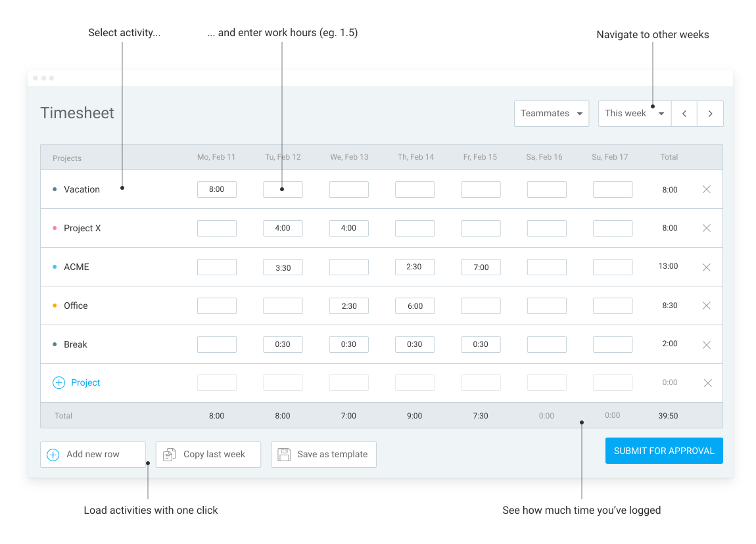Delete the ACME row with the X icon
Screen dimensions: 756x544
coord(707,267)
